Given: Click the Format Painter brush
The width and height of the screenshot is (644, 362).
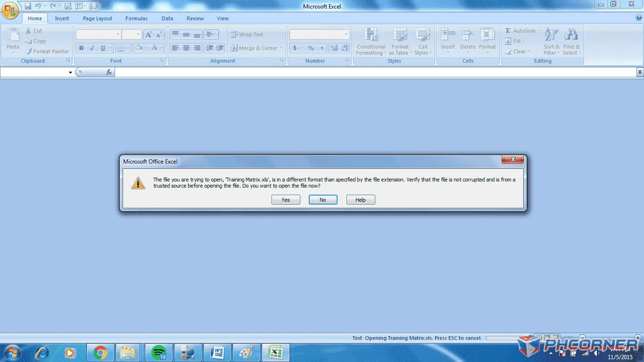Looking at the screenshot, I should tap(29, 51).
